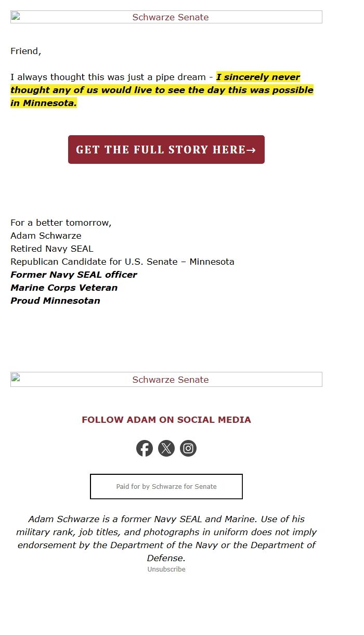Open Adam's Instagram profile icon
This screenshot has width=364, height=635.
coord(188,448)
